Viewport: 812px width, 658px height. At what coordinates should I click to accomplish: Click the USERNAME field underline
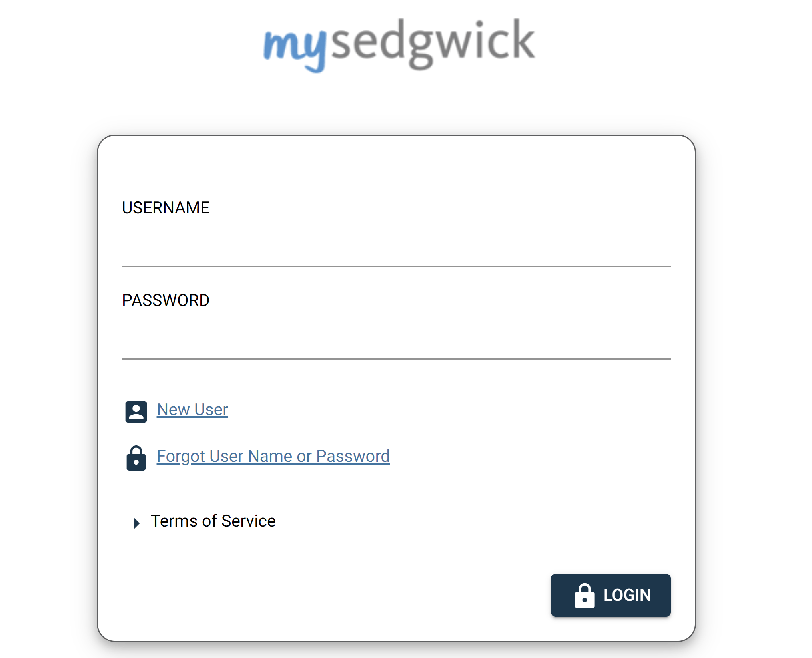click(x=396, y=266)
